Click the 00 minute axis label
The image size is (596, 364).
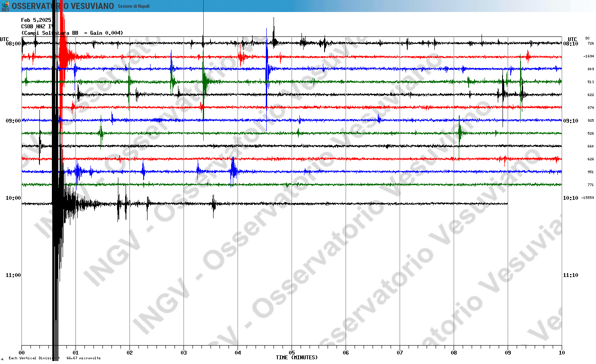coord(22,353)
